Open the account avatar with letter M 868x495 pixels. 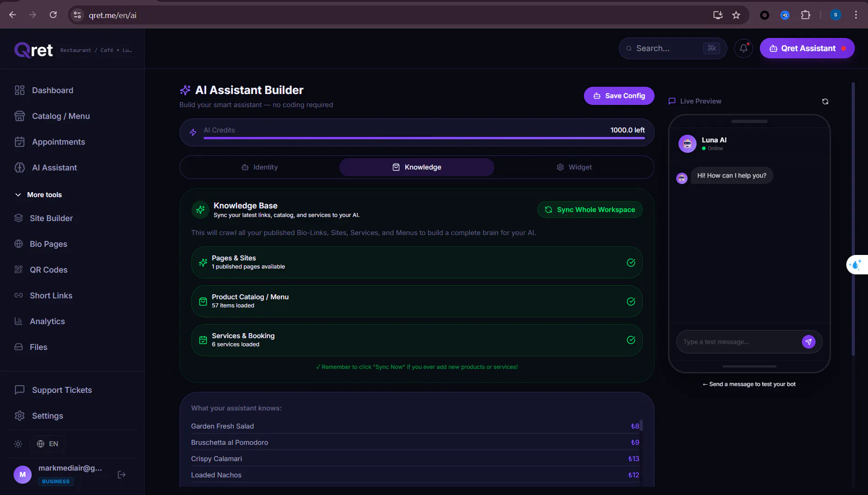point(23,475)
